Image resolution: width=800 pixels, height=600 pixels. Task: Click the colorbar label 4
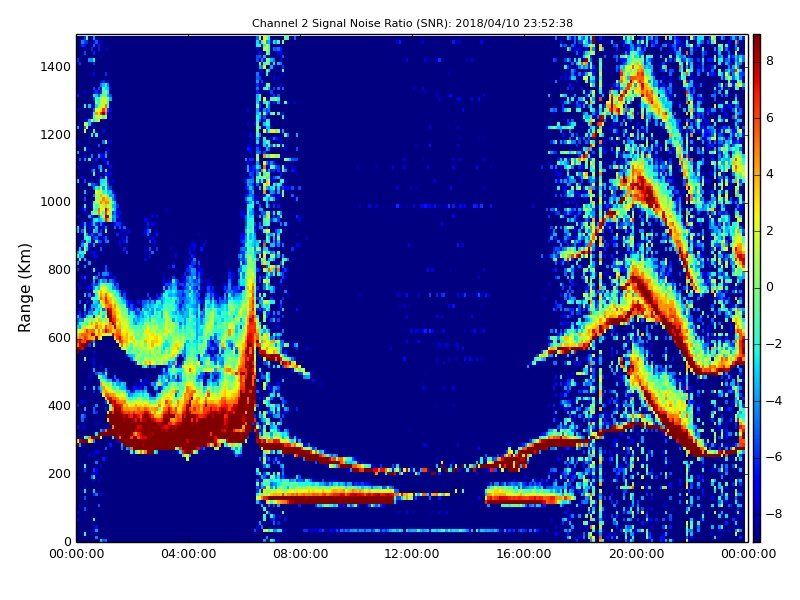click(770, 174)
